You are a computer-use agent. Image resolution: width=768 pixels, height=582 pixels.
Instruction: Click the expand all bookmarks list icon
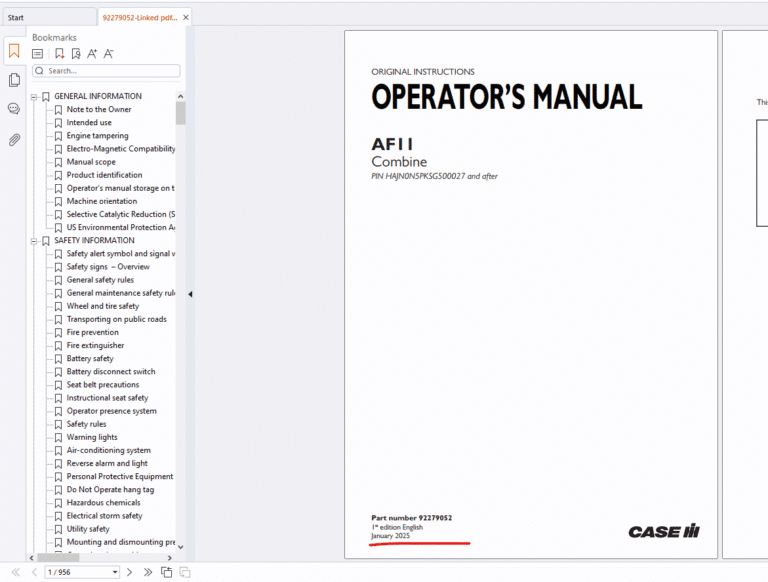point(37,54)
